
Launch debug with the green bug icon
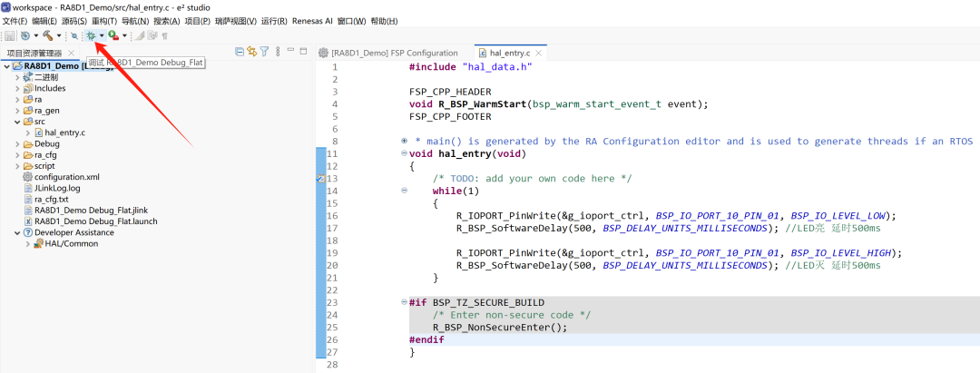click(91, 35)
